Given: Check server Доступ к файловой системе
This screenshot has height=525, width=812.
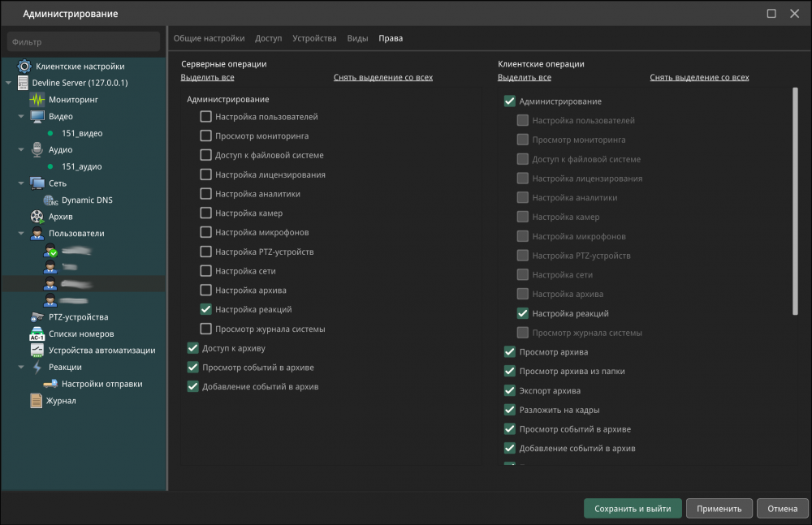Looking at the screenshot, I should pyautogui.click(x=205, y=155).
